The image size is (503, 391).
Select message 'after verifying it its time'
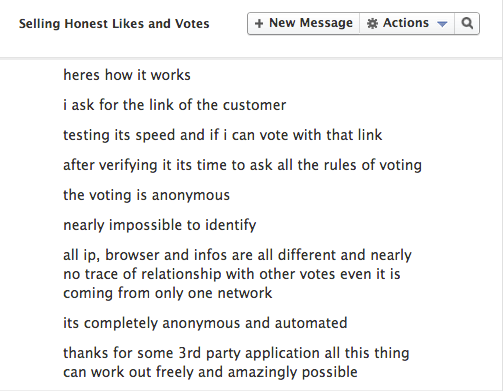click(242, 166)
